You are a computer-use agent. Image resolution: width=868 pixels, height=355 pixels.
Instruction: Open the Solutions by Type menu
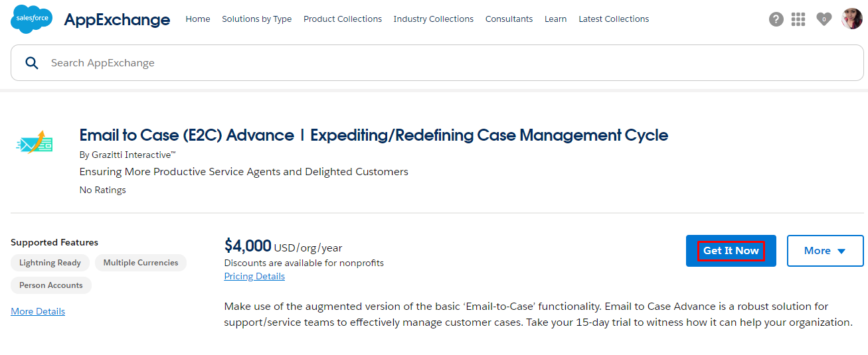coord(257,19)
